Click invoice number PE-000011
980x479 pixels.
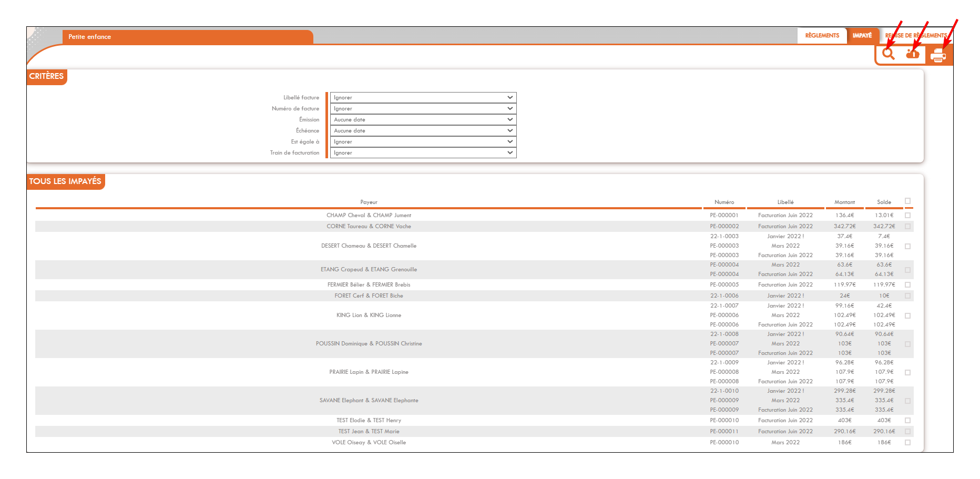[x=724, y=432]
